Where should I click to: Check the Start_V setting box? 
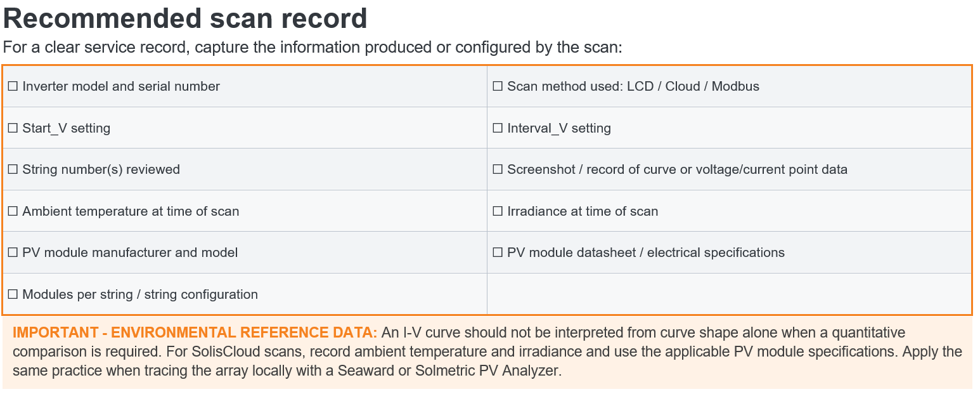coord(13,128)
